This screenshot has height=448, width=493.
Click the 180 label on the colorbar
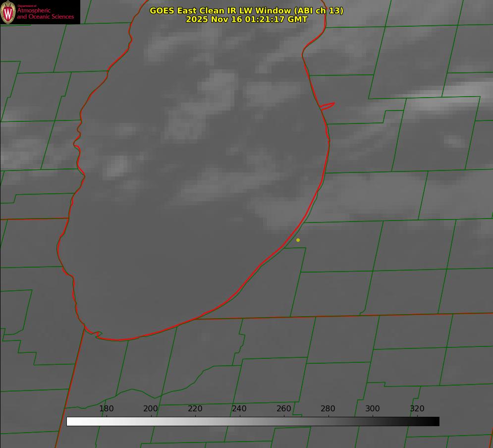[107, 409]
